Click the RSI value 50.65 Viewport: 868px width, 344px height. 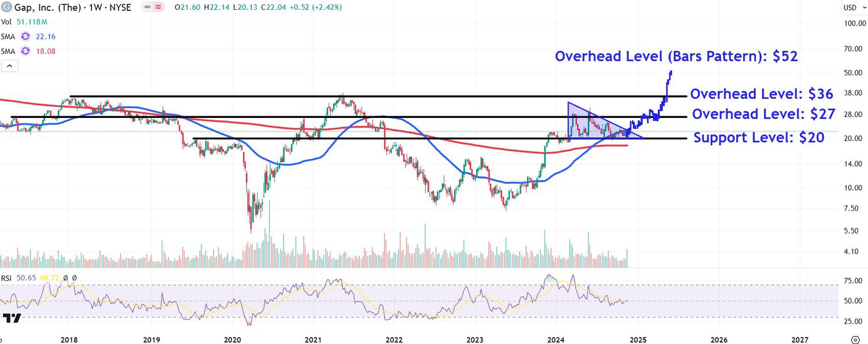coord(27,278)
